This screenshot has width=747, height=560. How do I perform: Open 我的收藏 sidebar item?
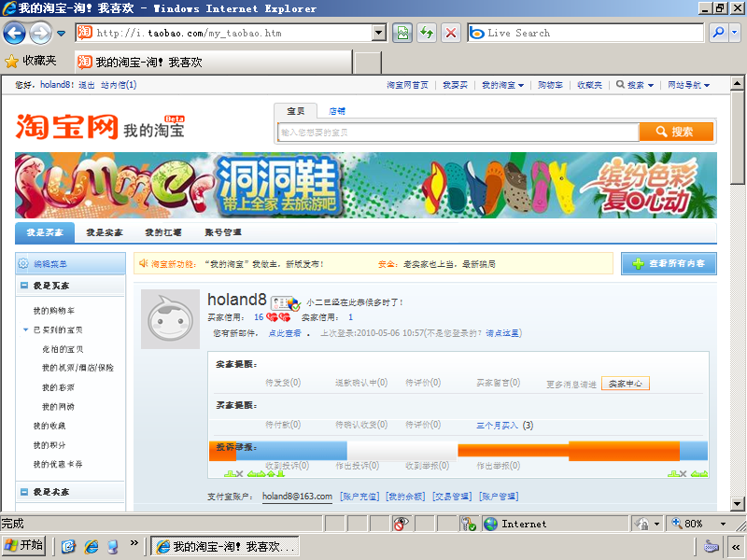click(49, 426)
